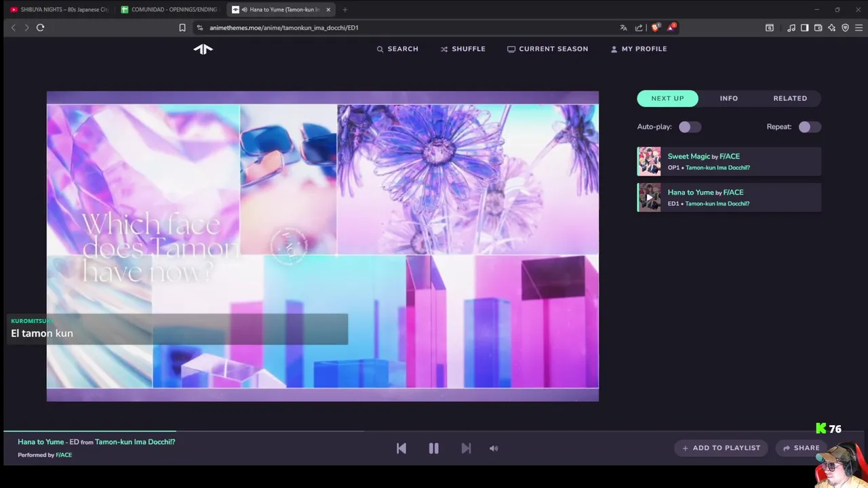Seek on the playback progress bar
Image resolution: width=868 pixels, height=488 pixels.
(x=434, y=431)
